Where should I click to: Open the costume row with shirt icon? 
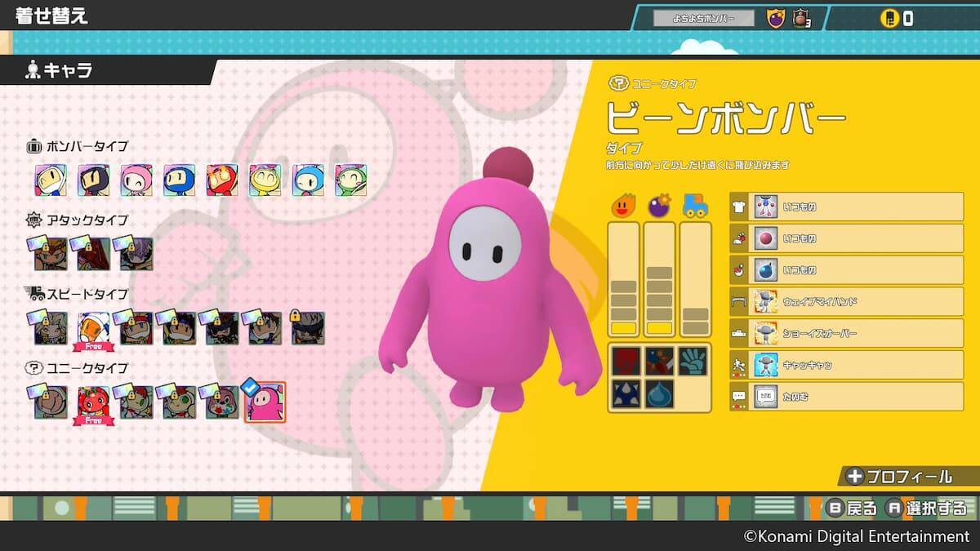click(x=847, y=207)
